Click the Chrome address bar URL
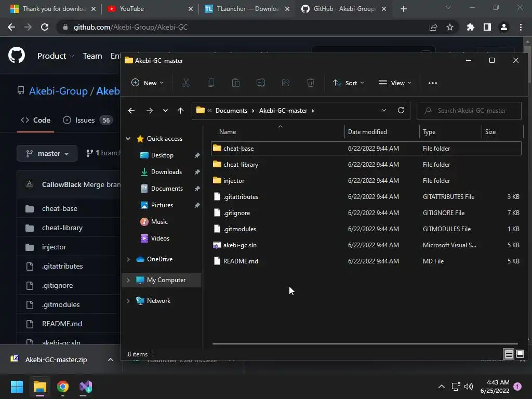Image resolution: width=532 pixels, height=399 pixels. pyautogui.click(x=130, y=27)
